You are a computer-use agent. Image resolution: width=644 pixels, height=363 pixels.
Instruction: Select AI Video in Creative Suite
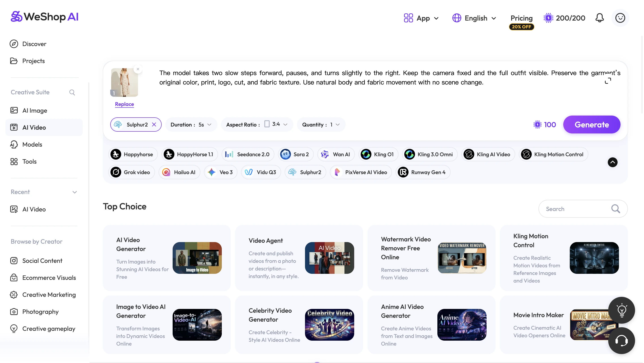(x=44, y=127)
